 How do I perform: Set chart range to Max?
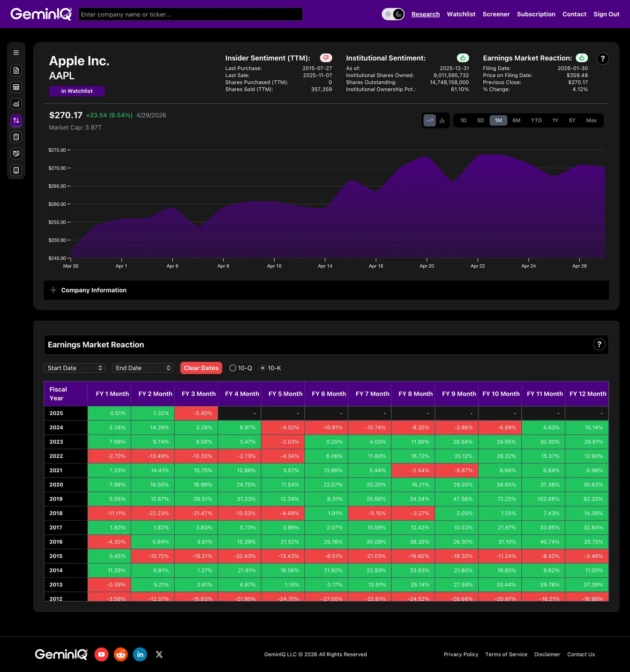click(591, 120)
